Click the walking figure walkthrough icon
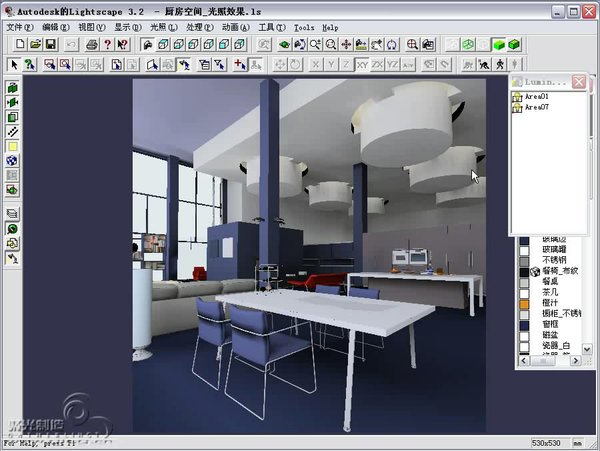The width and height of the screenshot is (600, 451). pyautogui.click(x=500, y=64)
